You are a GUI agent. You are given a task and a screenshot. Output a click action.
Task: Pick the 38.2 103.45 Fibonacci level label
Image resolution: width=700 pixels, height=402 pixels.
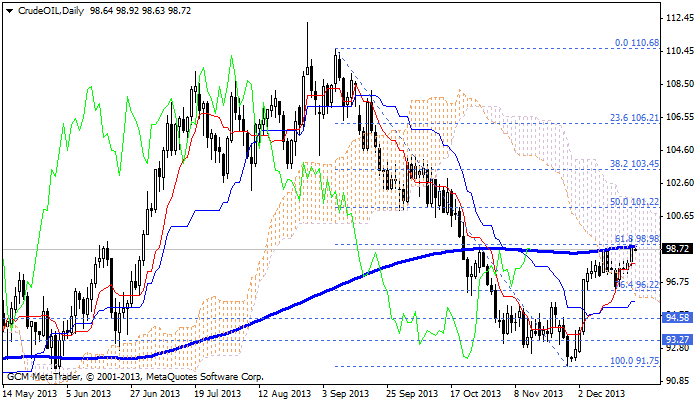pyautogui.click(x=635, y=162)
